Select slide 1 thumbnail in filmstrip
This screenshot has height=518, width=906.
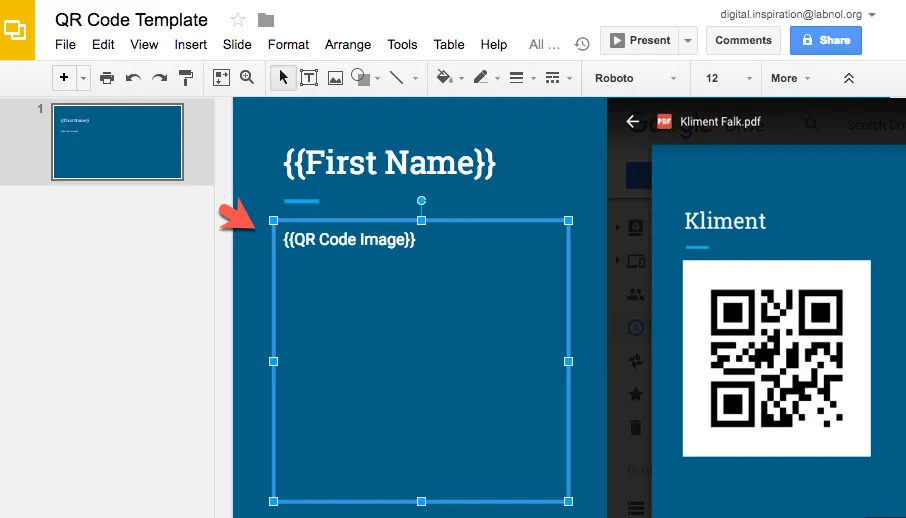tap(117, 142)
